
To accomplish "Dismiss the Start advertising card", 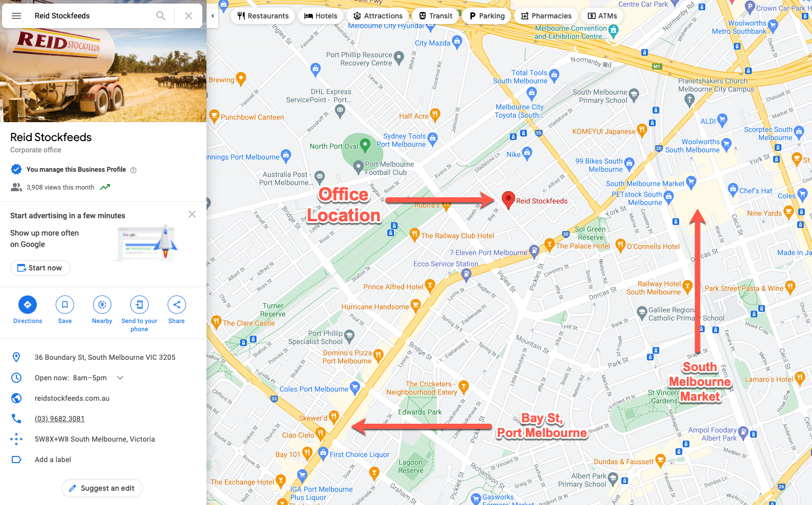I will (x=192, y=214).
